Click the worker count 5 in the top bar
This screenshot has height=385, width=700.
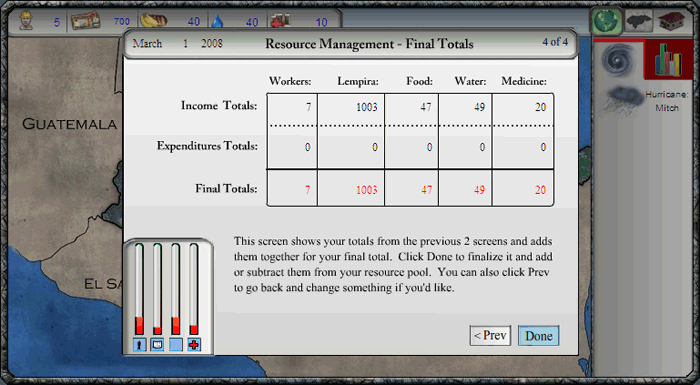click(57, 22)
